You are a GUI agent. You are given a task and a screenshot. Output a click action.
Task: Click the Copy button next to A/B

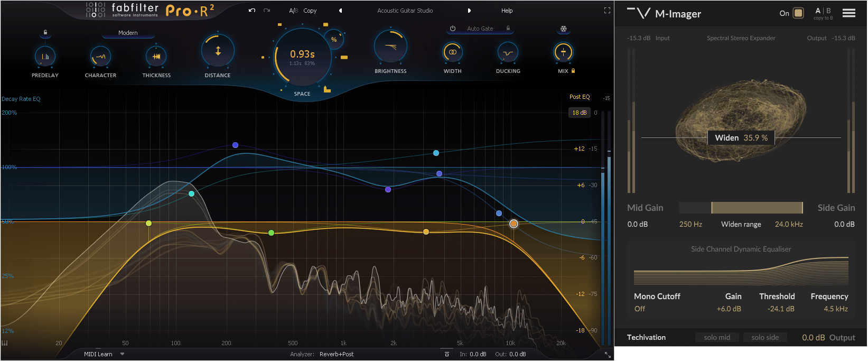(x=310, y=11)
